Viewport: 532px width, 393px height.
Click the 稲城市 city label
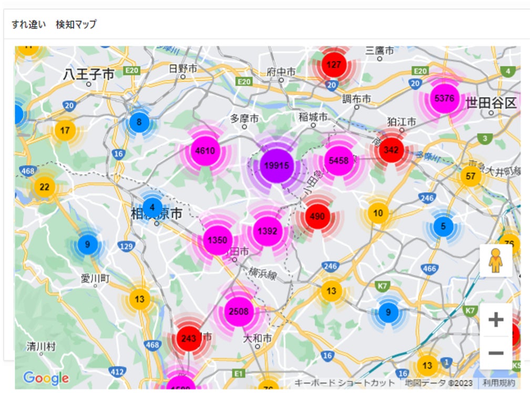coord(313,117)
